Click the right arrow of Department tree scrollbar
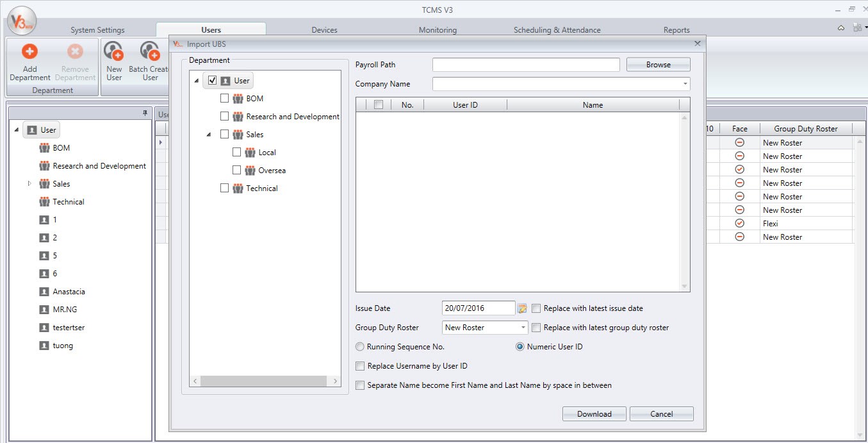This screenshot has width=868, height=443. [335, 381]
